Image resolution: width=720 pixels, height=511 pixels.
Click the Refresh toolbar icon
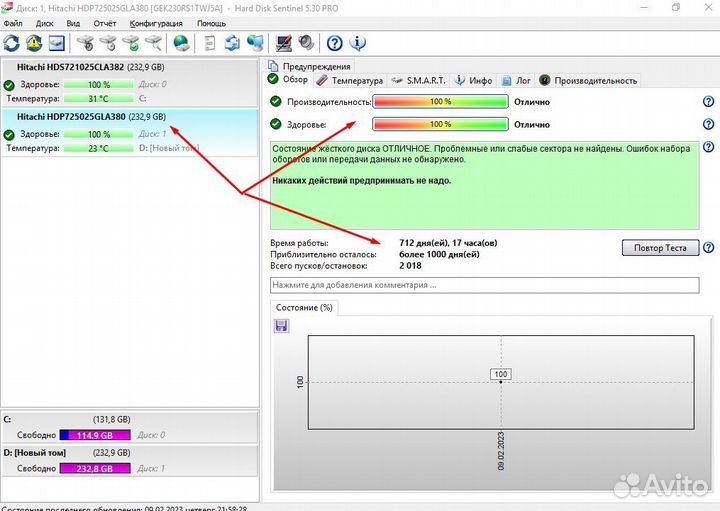(12, 43)
